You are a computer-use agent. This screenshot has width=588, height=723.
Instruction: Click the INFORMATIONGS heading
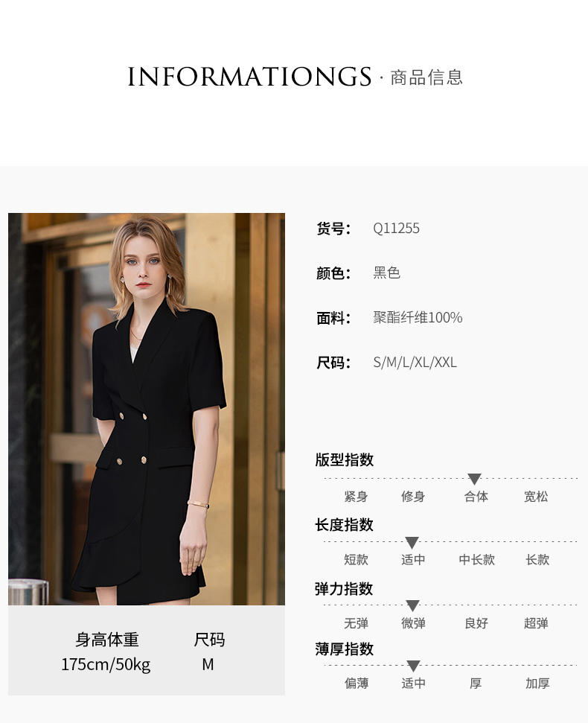point(249,77)
